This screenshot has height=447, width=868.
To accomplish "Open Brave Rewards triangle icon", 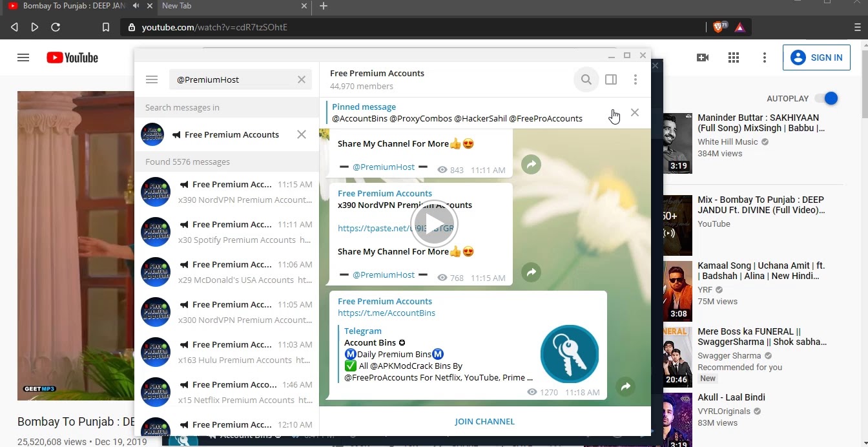I will (x=740, y=27).
